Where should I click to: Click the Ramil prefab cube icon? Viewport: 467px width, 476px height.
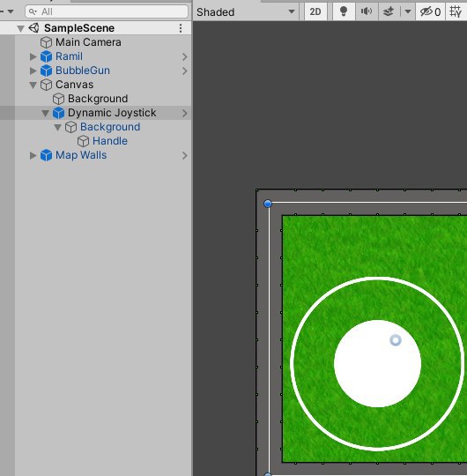(46, 56)
